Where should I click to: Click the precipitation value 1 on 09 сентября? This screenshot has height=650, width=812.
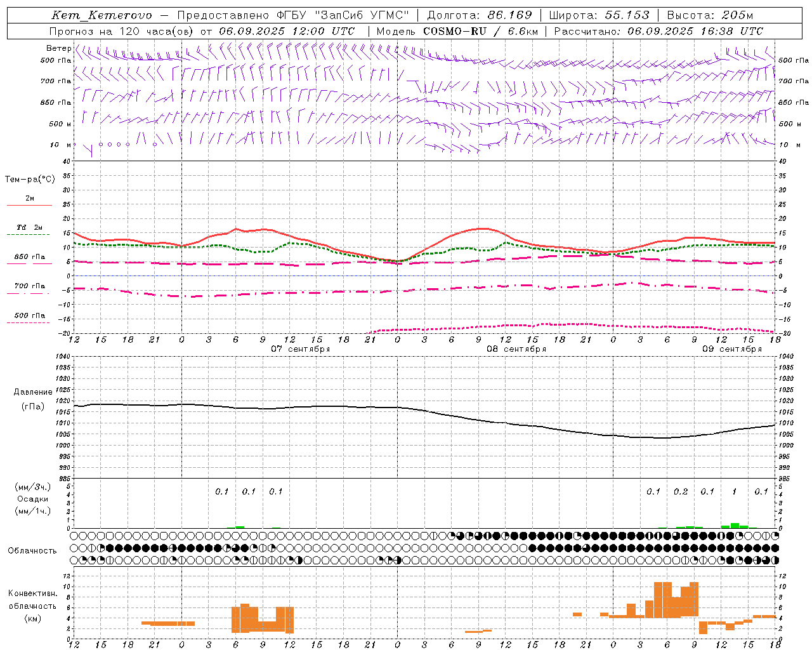(x=735, y=491)
